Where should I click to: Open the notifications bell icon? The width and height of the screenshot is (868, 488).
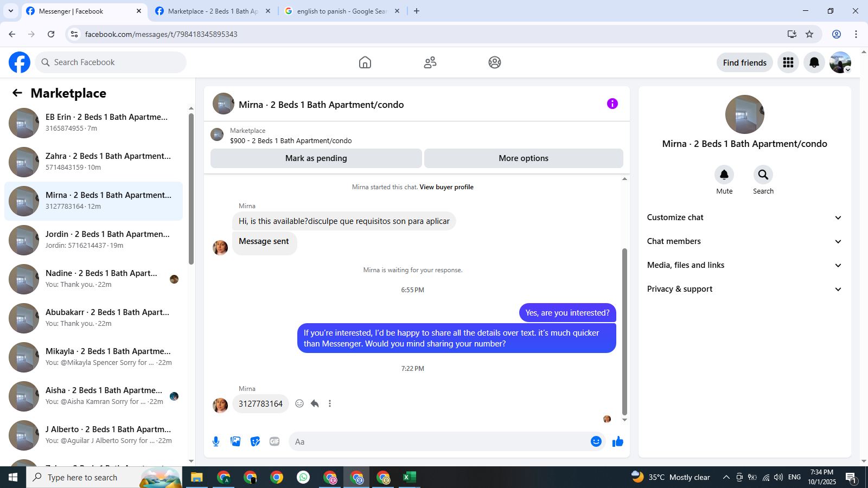814,62
